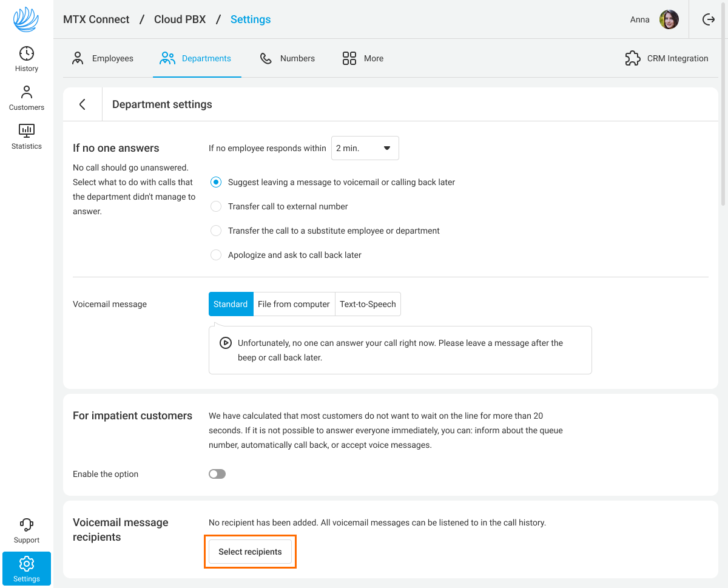Switch to the Employees tab
Viewport: 728px width, 588px height.
(103, 58)
